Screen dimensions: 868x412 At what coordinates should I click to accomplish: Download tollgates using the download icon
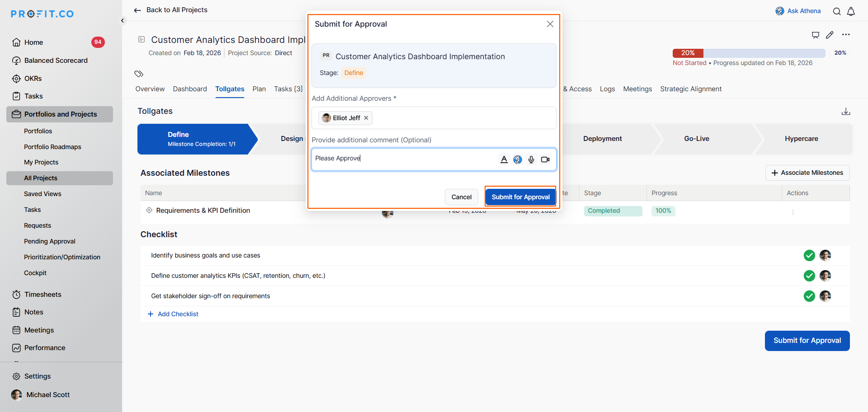pyautogui.click(x=846, y=112)
